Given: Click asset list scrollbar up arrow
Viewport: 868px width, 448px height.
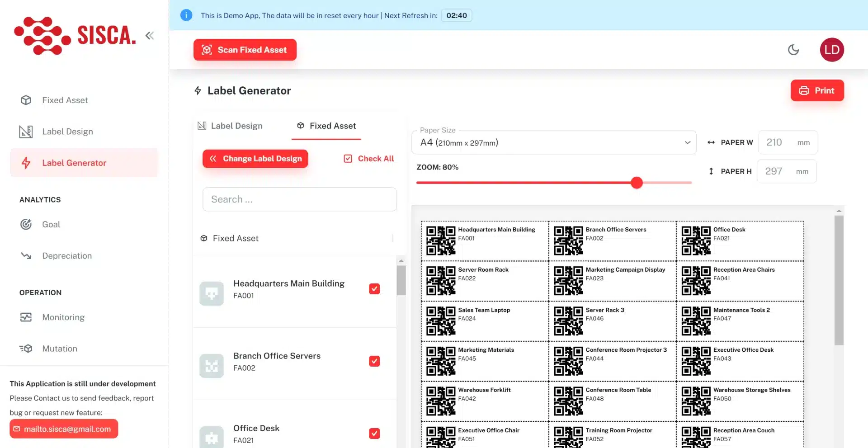Looking at the screenshot, I should pos(401,261).
